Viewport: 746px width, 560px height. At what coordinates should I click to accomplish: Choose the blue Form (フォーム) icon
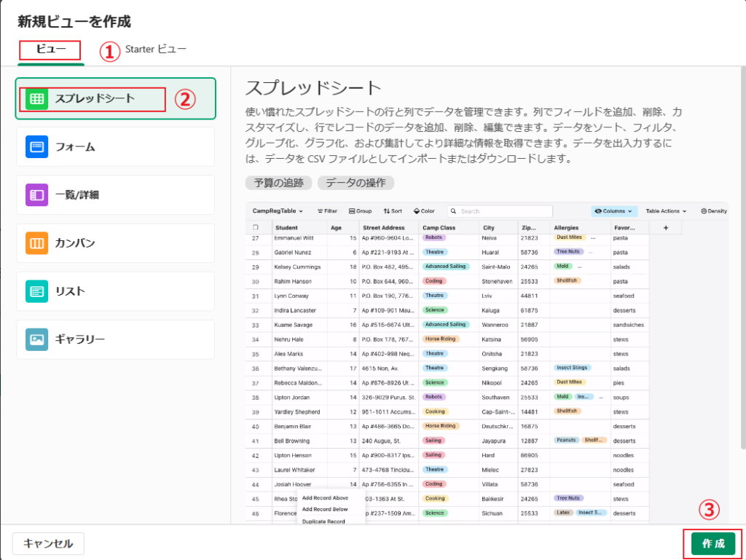[37, 147]
